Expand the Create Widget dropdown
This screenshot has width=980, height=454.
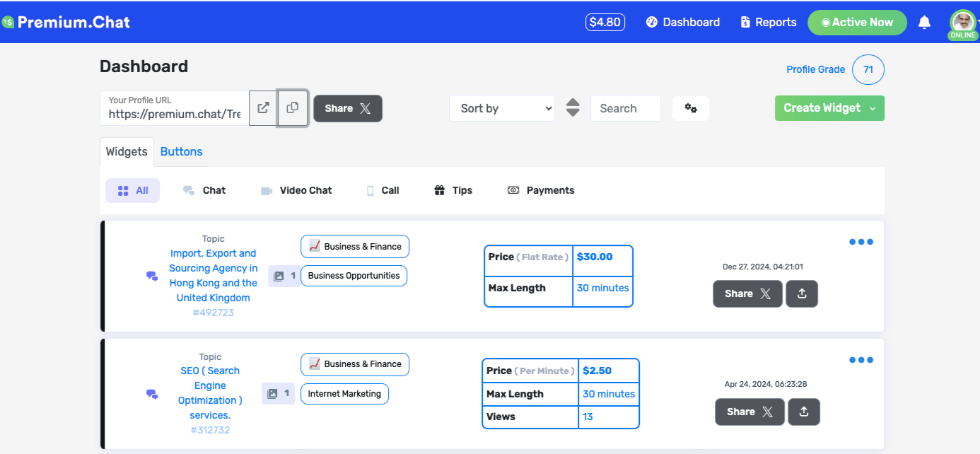click(873, 108)
